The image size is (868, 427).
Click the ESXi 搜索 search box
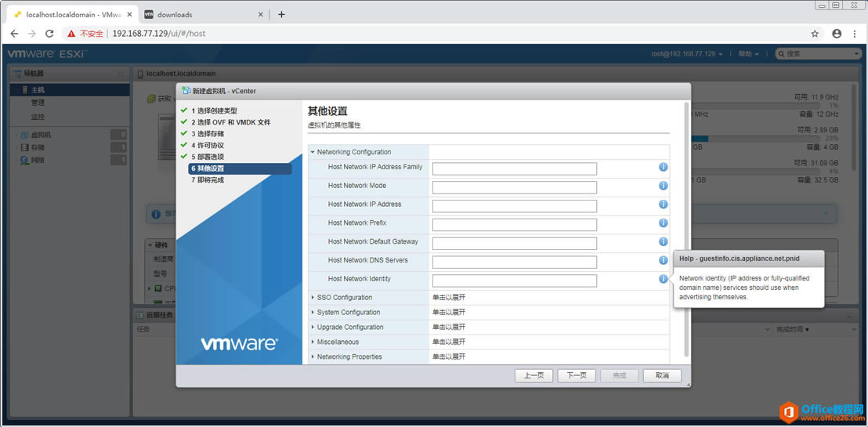(x=818, y=54)
